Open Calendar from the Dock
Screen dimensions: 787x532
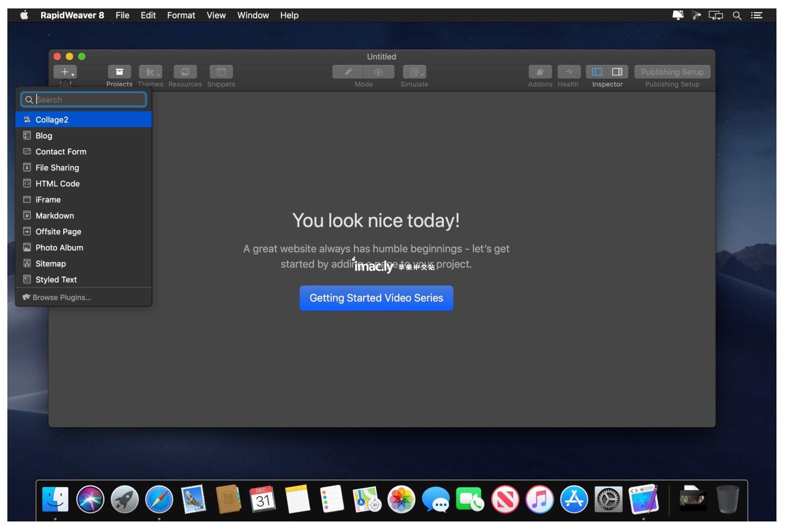[263, 499]
